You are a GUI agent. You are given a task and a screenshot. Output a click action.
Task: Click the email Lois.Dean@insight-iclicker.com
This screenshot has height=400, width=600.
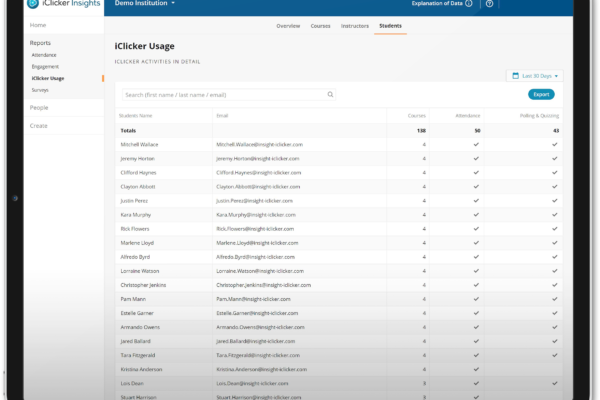click(x=252, y=384)
